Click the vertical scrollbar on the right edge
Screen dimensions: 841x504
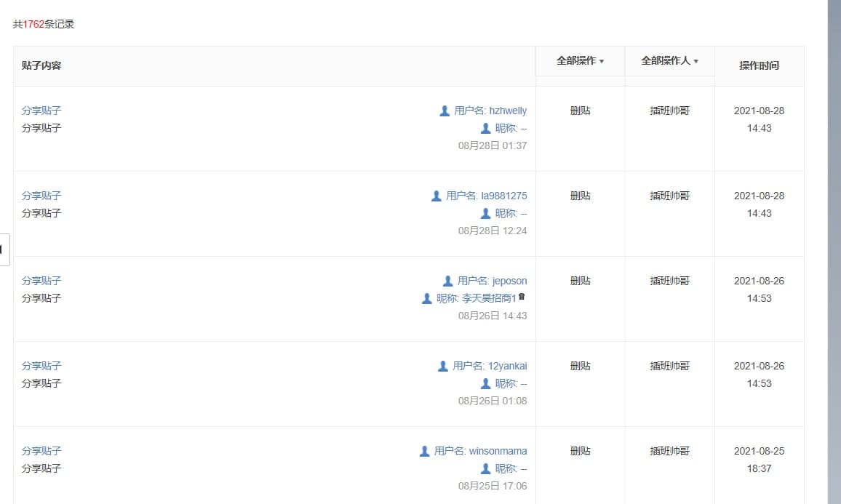tap(834, 218)
